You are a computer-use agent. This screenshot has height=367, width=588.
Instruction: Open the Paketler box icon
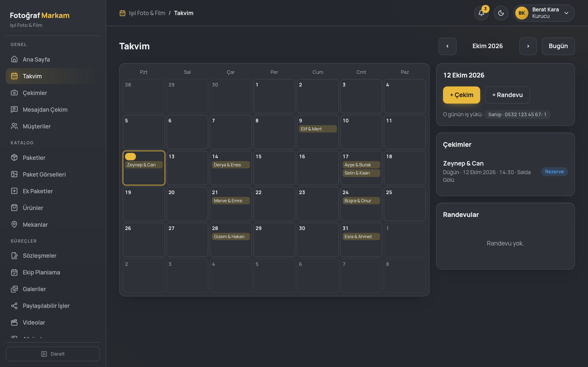(14, 158)
